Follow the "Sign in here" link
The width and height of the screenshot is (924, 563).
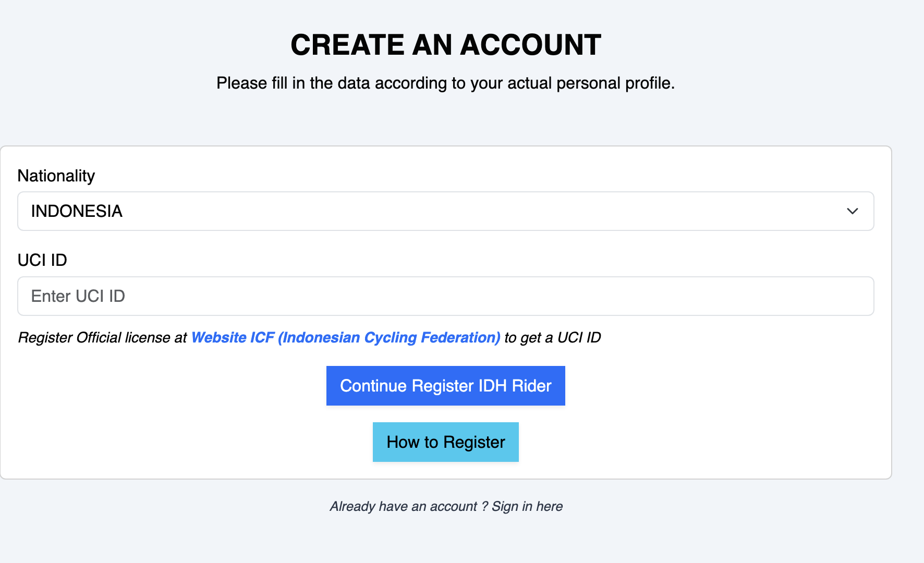click(527, 506)
